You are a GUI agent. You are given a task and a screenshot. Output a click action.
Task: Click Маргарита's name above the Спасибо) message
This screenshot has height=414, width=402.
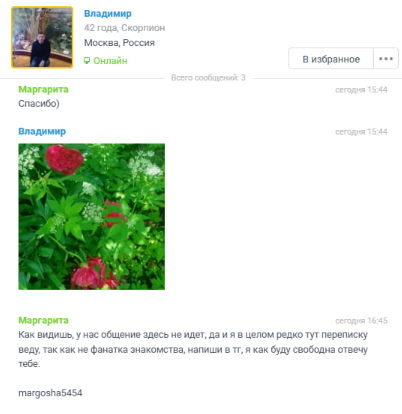click(x=43, y=89)
